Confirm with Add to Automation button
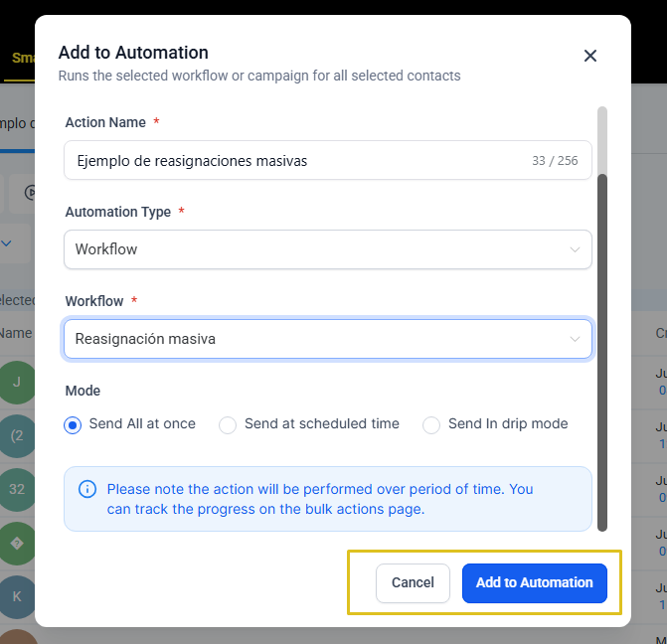 point(534,582)
